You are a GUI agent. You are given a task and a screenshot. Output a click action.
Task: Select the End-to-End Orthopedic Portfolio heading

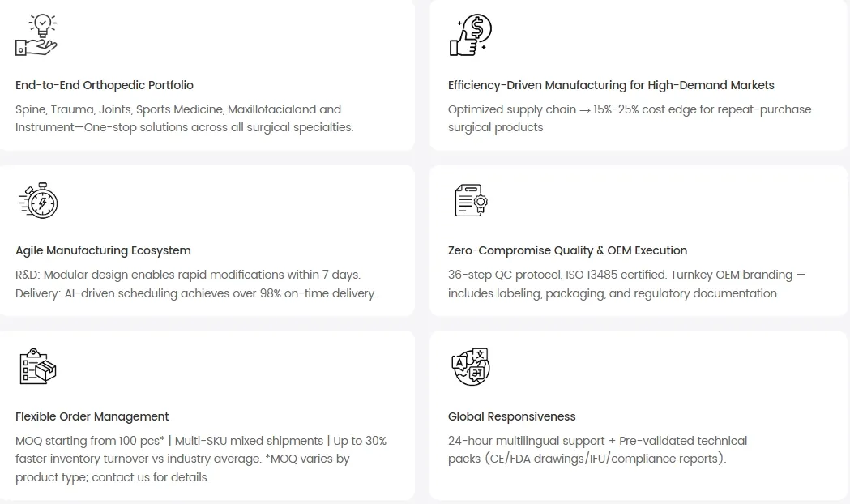105,85
